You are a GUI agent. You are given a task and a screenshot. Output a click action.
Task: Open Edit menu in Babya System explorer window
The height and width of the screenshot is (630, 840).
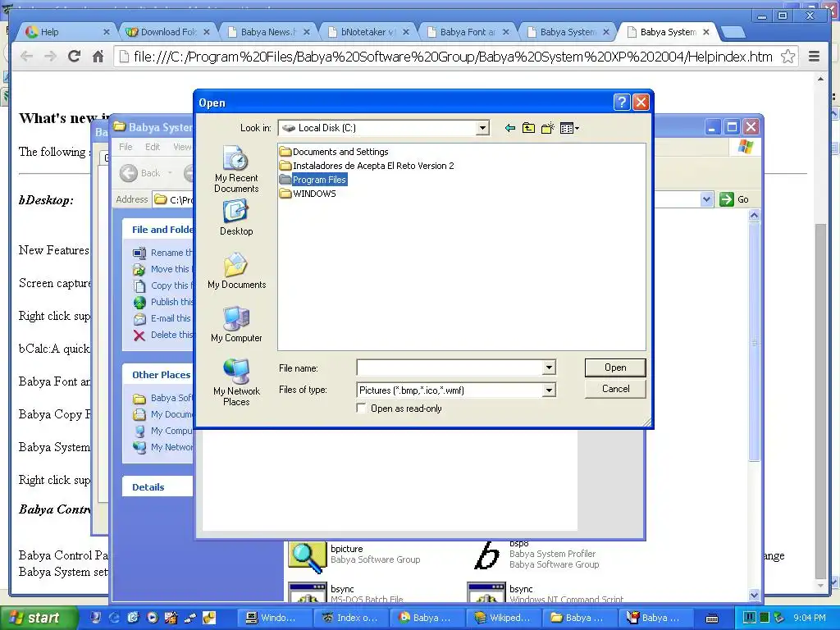152,147
